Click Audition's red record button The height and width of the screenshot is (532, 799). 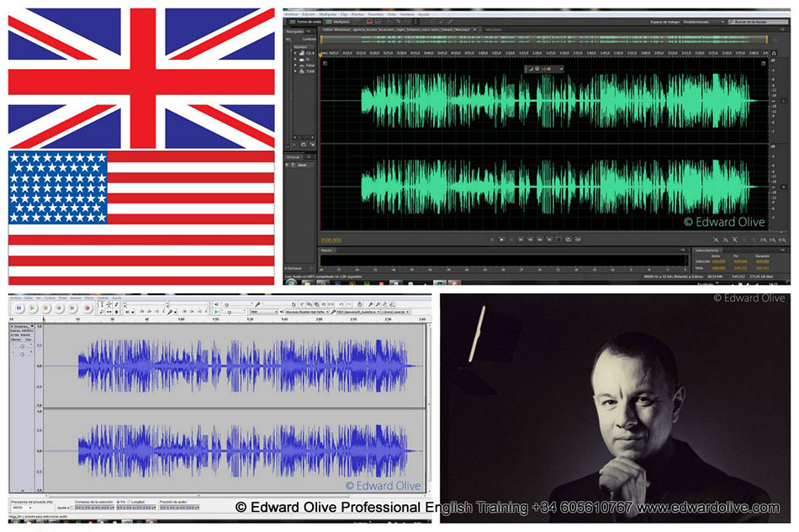click(x=559, y=240)
